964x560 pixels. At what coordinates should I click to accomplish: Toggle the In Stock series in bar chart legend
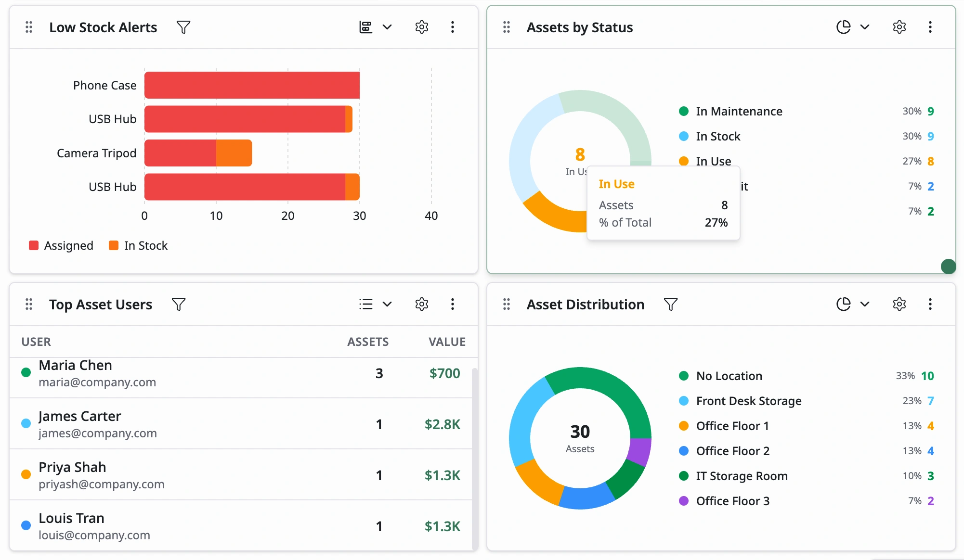pos(138,246)
